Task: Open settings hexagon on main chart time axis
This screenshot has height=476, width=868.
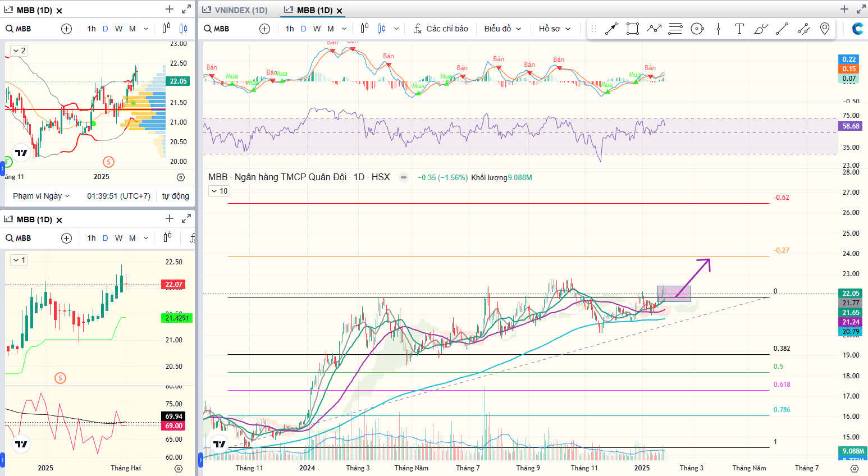Action: coord(855,468)
